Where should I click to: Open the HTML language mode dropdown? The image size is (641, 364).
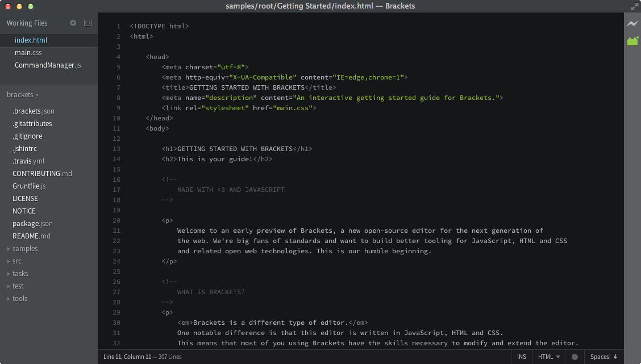[x=548, y=357]
